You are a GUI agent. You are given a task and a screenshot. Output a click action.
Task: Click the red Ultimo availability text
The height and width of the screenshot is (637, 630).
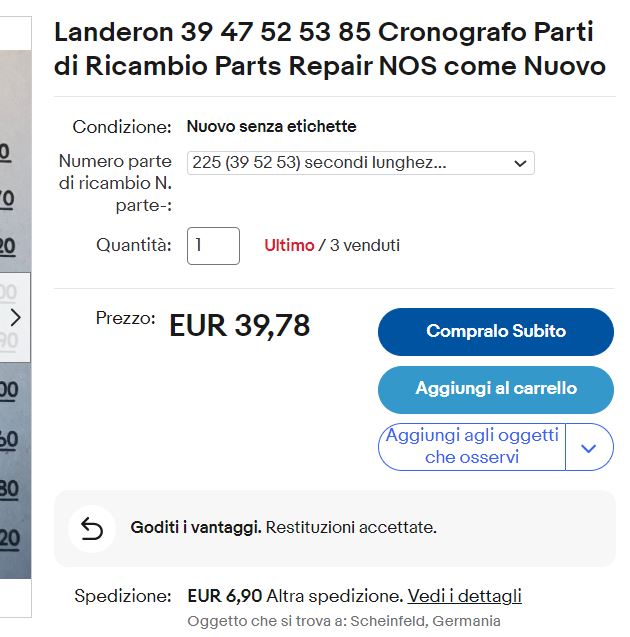click(289, 245)
